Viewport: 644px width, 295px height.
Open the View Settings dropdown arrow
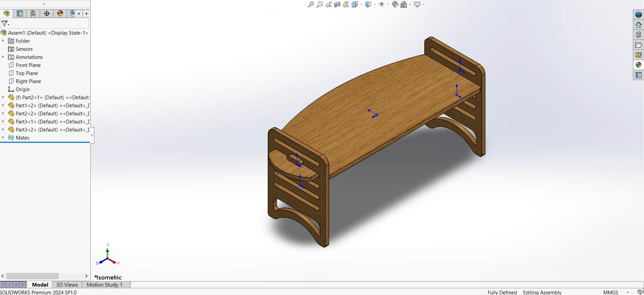click(424, 4)
